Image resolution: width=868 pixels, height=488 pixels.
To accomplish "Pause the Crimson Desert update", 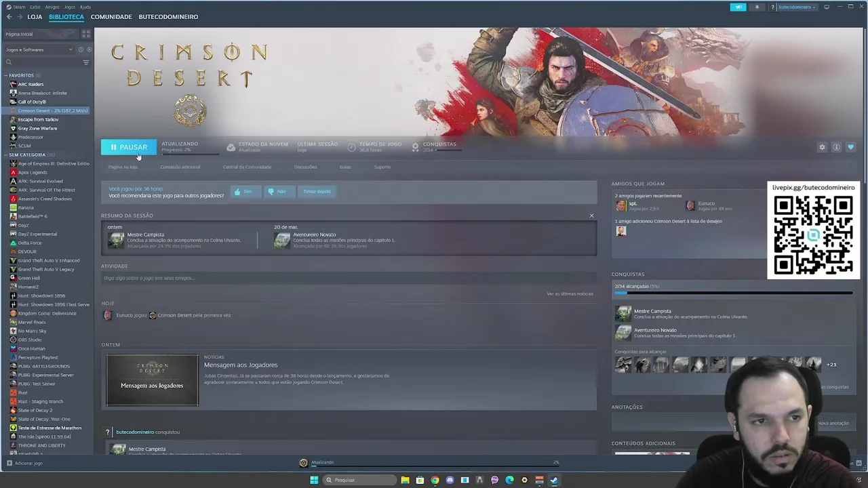I will [x=129, y=147].
